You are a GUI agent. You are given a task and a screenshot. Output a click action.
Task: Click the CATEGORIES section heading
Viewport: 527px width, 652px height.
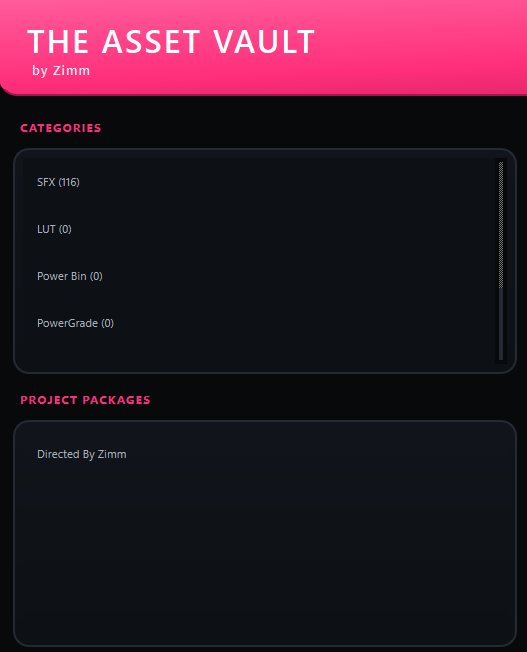pyautogui.click(x=61, y=128)
